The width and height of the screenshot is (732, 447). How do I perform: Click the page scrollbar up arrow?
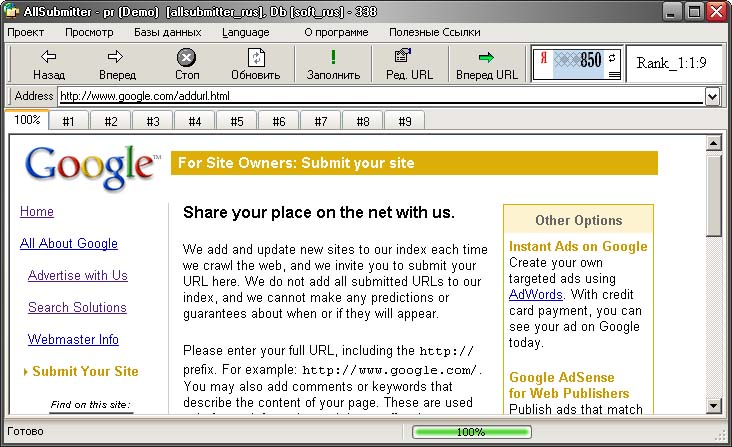(x=713, y=143)
